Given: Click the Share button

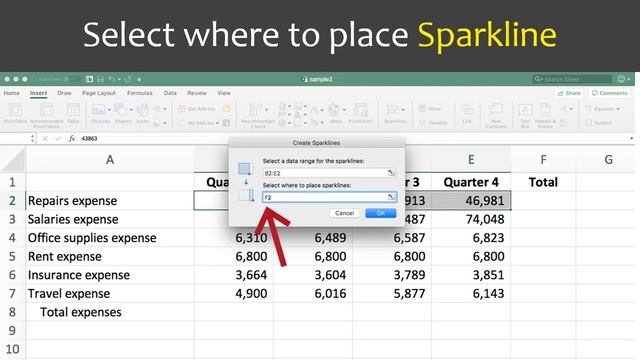Looking at the screenshot, I should 569,93.
